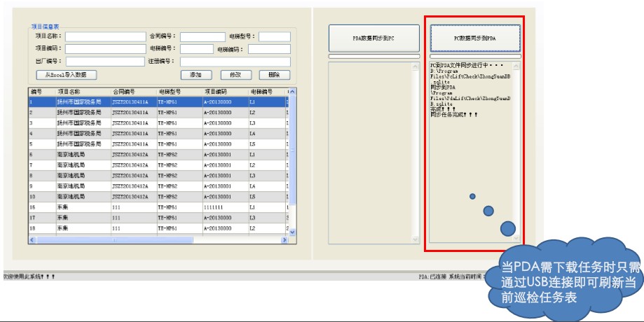Click the table vertical scrollbar thumb
The image size is (644, 322).
(292, 150)
